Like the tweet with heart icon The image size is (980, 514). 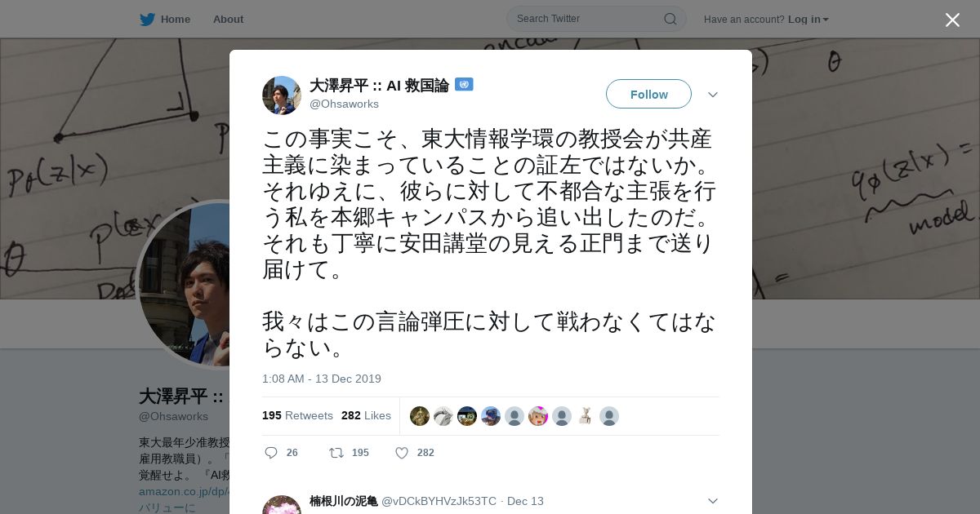pyautogui.click(x=402, y=453)
